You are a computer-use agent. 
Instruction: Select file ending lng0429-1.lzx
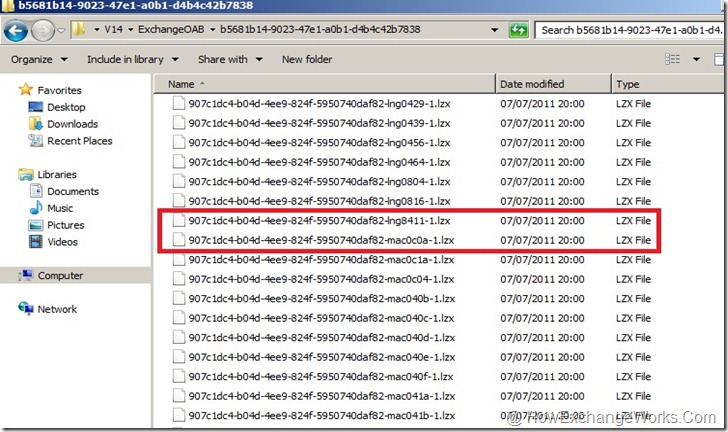(319, 104)
